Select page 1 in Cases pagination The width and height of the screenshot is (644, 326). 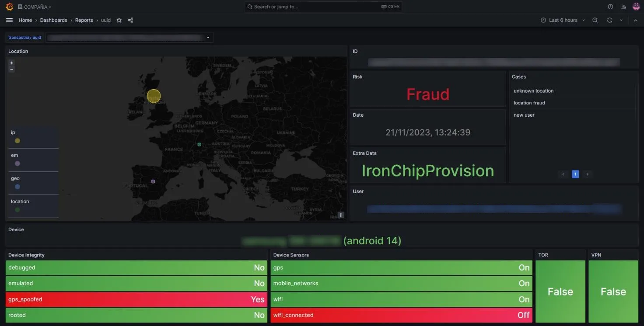pyautogui.click(x=575, y=174)
